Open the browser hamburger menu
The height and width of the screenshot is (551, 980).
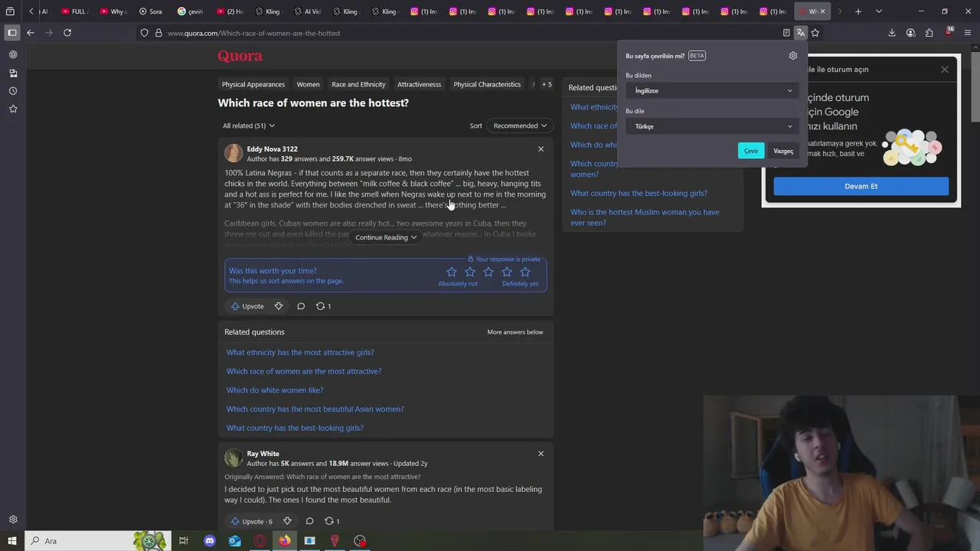pyautogui.click(x=969, y=33)
